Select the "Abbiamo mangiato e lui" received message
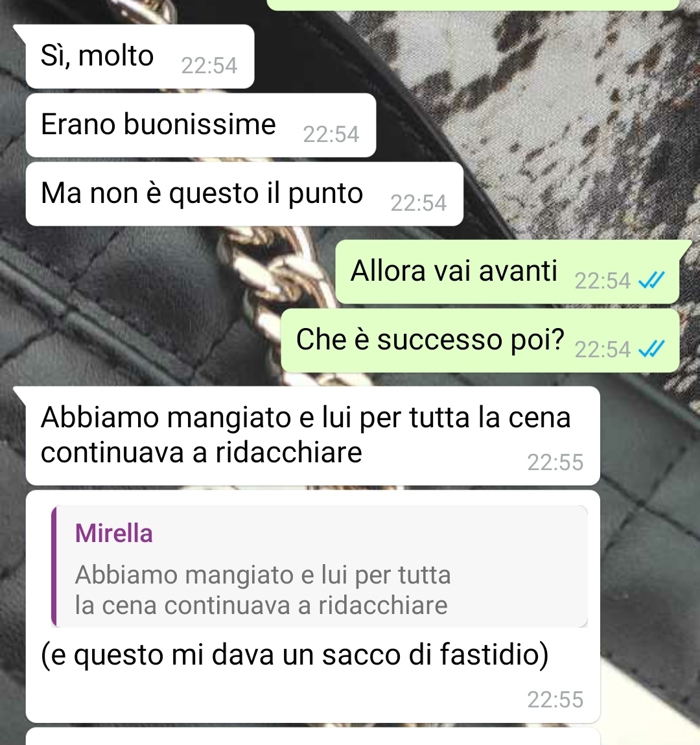The image size is (700, 745). (x=313, y=436)
